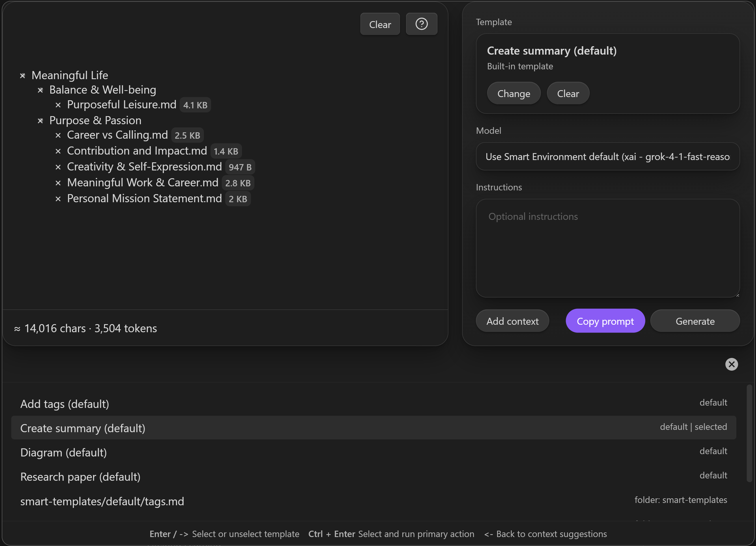Viewport: 756px width, 546px height.
Task: Remove the Meaningful Life folder with its X
Action: 23,76
